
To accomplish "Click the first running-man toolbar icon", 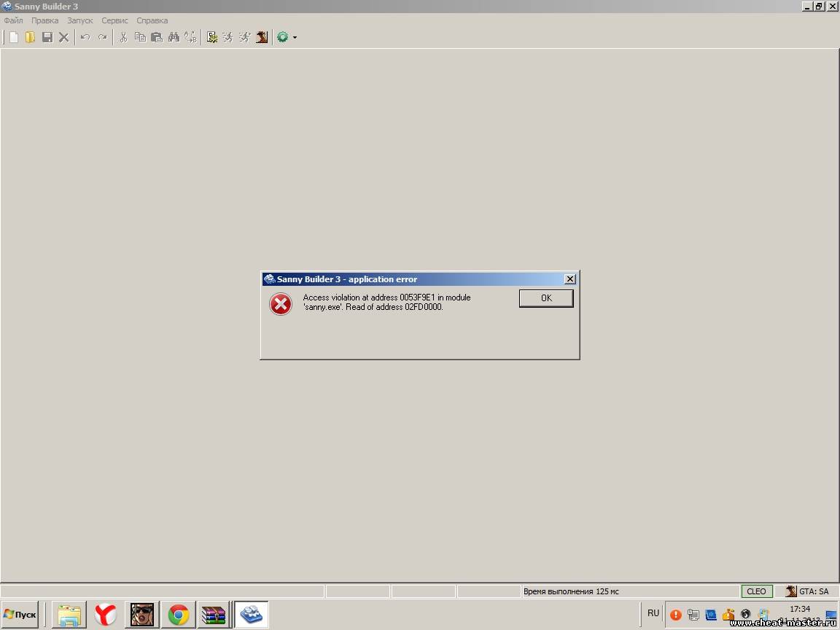I will click(228, 37).
